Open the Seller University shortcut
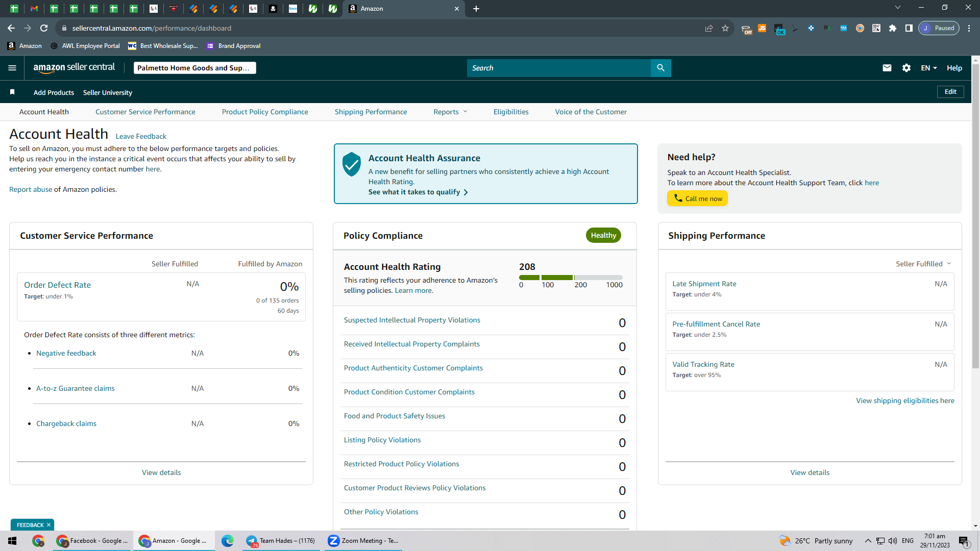 (x=108, y=92)
